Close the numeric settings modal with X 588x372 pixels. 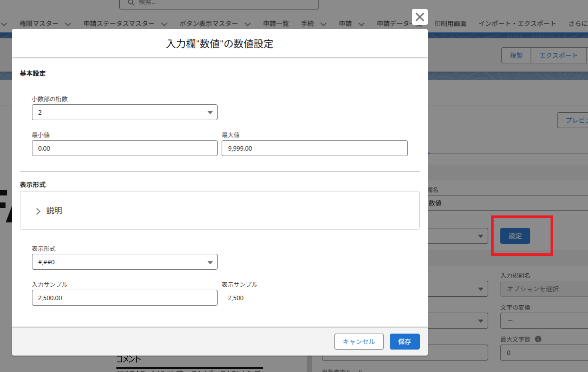coord(420,17)
